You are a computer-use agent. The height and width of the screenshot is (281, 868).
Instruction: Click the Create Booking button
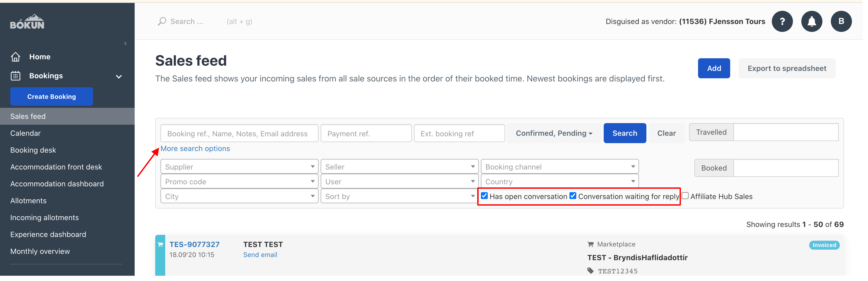[x=52, y=97]
